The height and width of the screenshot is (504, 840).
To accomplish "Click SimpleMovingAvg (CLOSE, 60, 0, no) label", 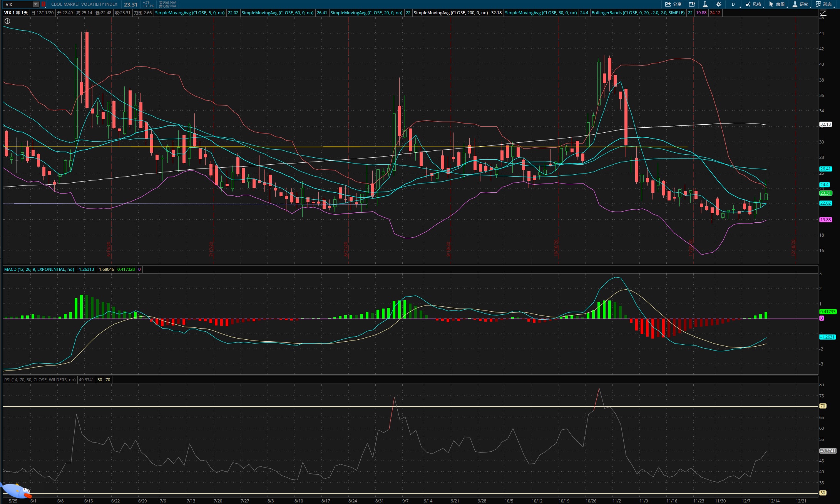I will tap(278, 13).
